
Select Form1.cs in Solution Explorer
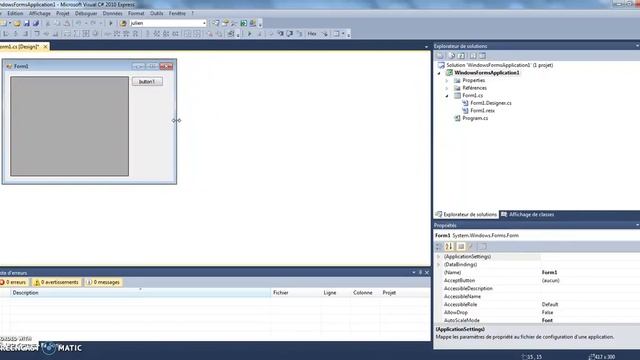point(472,96)
